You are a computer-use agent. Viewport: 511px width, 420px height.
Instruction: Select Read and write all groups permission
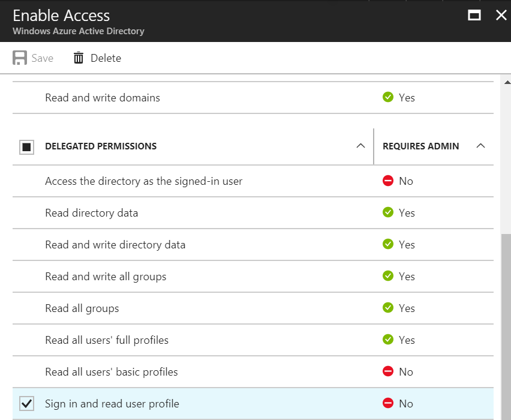coord(106,277)
